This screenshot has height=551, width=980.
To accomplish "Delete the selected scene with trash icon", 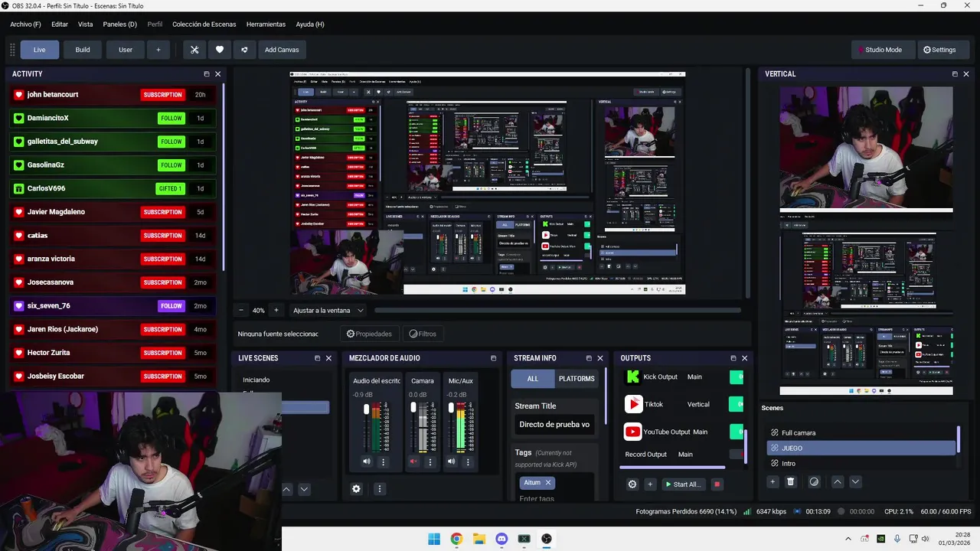I will pyautogui.click(x=791, y=481).
